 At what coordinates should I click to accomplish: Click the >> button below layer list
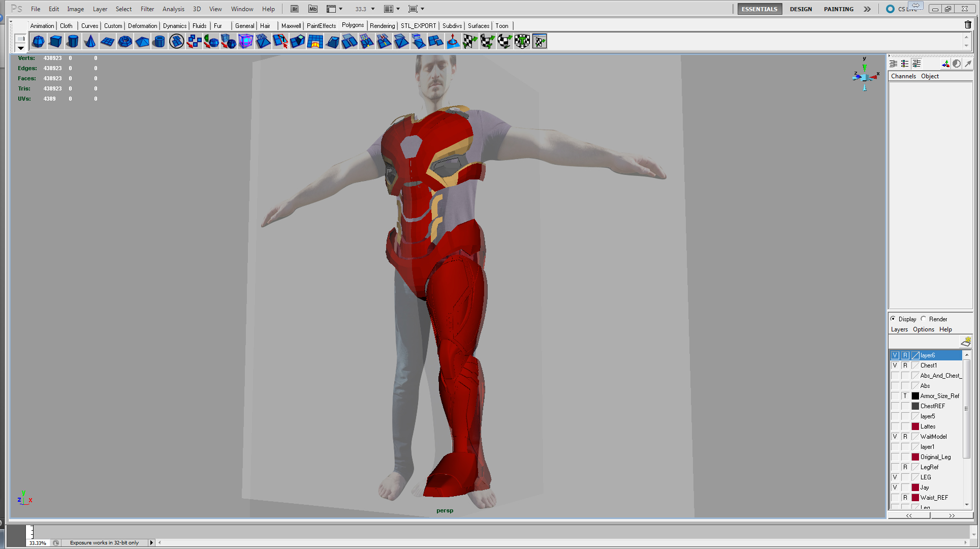click(x=952, y=515)
